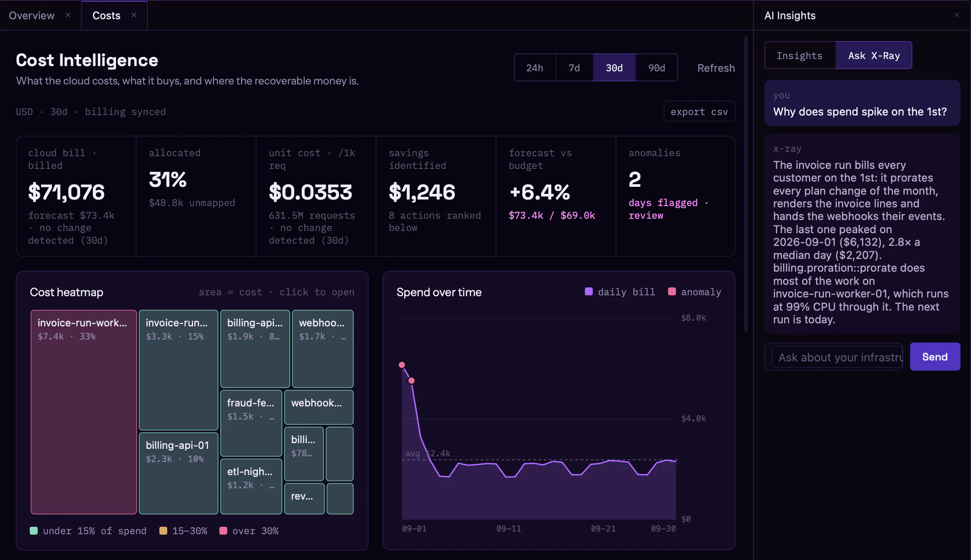The width and height of the screenshot is (971, 560).
Task: Select the first anomaly point on 09-01
Action: click(402, 365)
